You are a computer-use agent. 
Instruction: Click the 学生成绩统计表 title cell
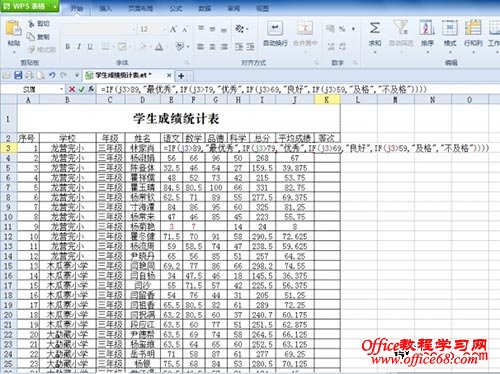coord(178,119)
